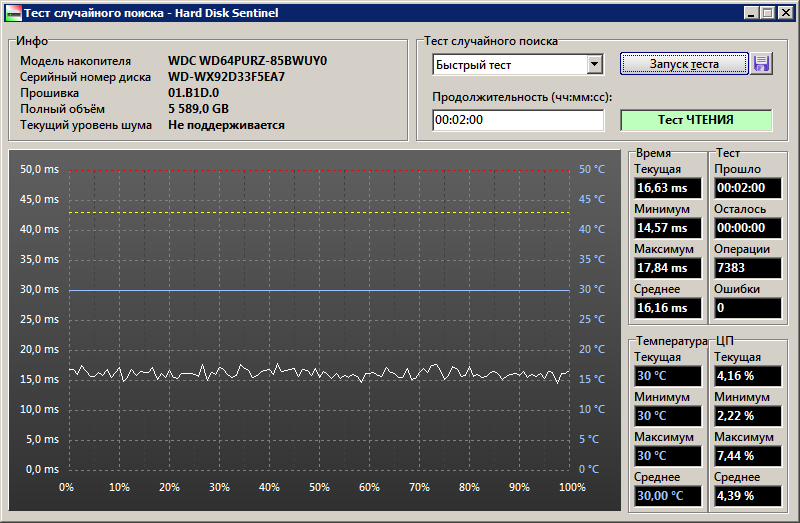Click the current time value 16,63 ms
This screenshot has height=523, width=800.
click(x=667, y=188)
